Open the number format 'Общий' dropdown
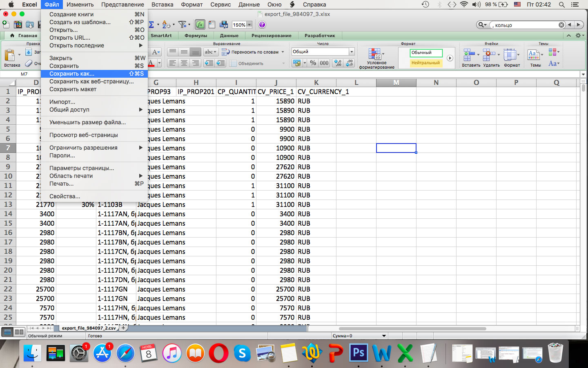This screenshot has width=588, height=368. [x=352, y=52]
